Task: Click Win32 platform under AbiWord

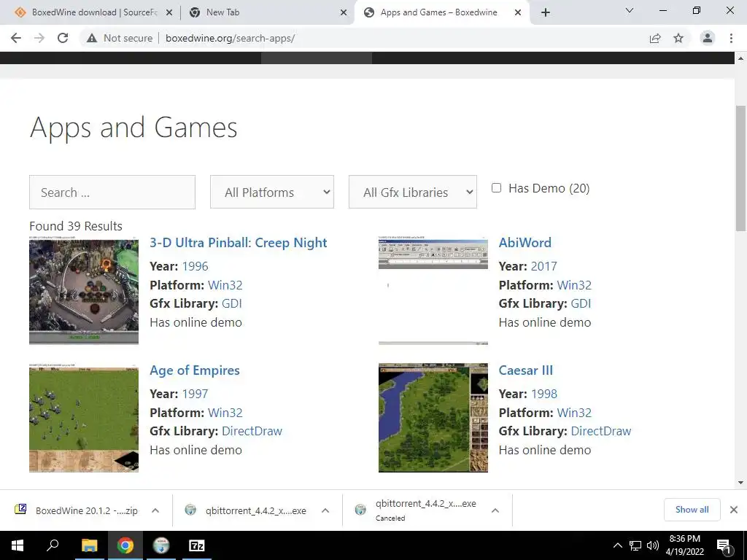Action: click(574, 285)
